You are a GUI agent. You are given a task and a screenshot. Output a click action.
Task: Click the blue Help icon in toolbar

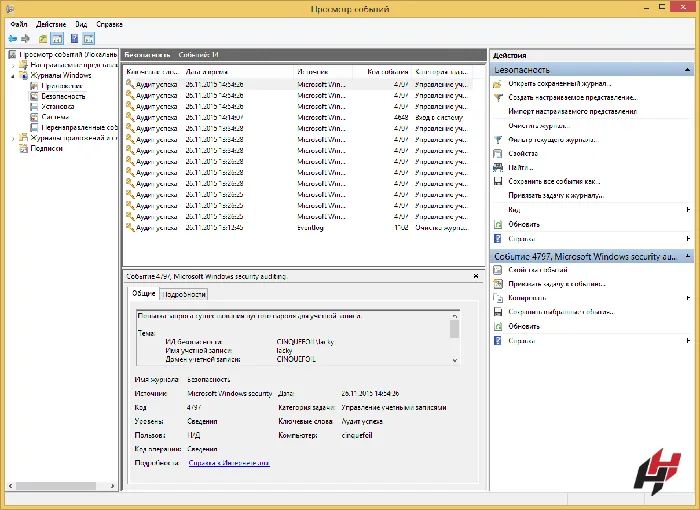(73, 38)
